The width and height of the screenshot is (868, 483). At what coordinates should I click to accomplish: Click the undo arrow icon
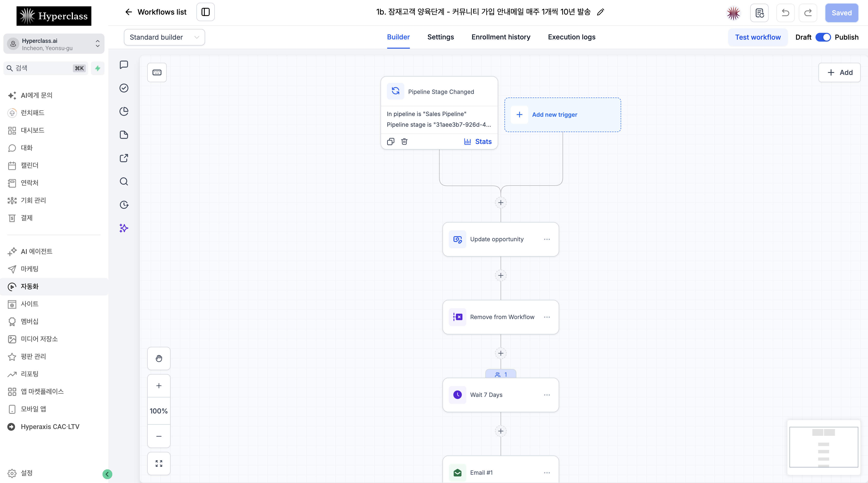[x=785, y=13]
